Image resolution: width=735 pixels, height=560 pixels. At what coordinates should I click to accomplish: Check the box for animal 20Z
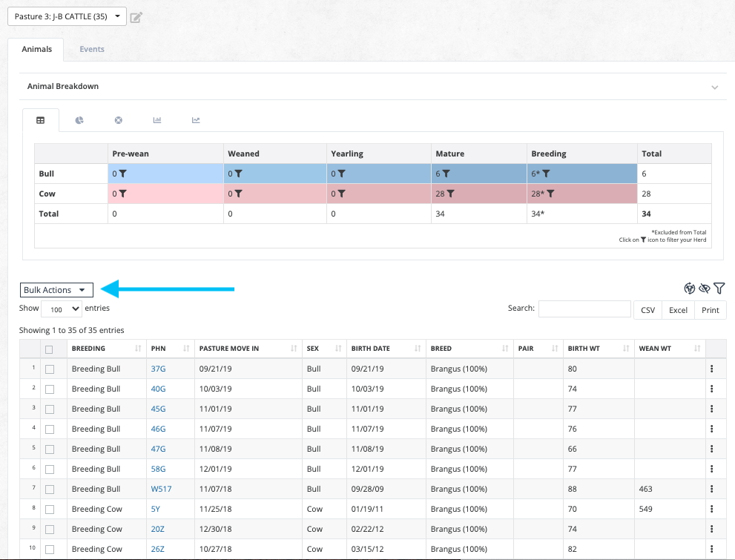pyautogui.click(x=50, y=530)
